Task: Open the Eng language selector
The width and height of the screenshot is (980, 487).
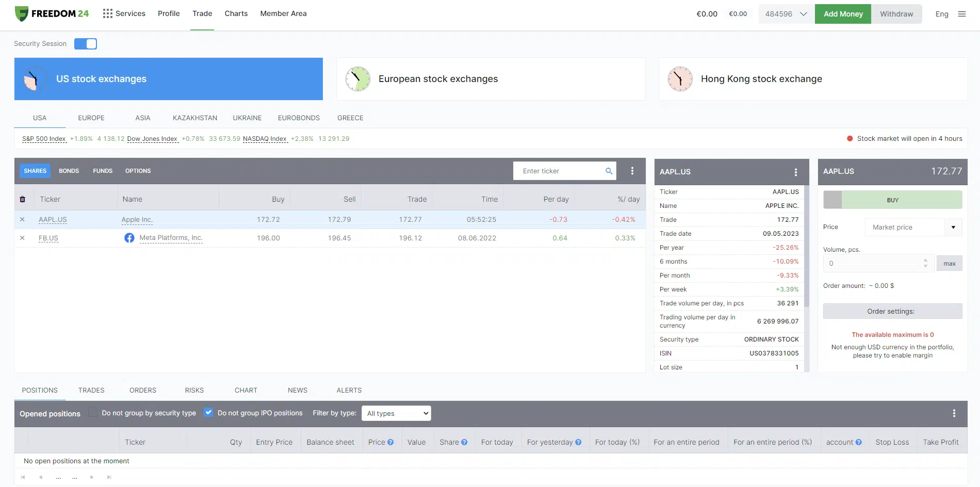Action: (942, 14)
